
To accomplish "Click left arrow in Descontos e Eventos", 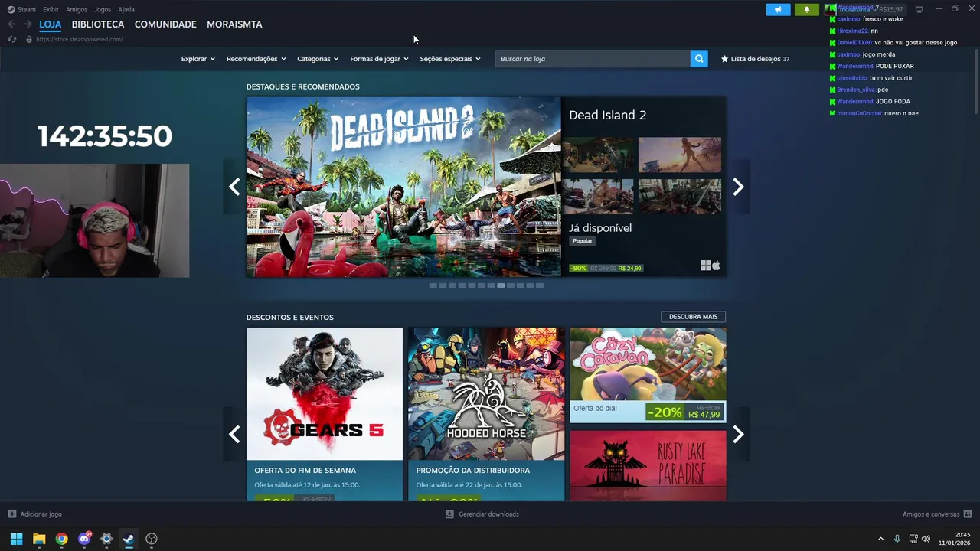I will 234,434.
